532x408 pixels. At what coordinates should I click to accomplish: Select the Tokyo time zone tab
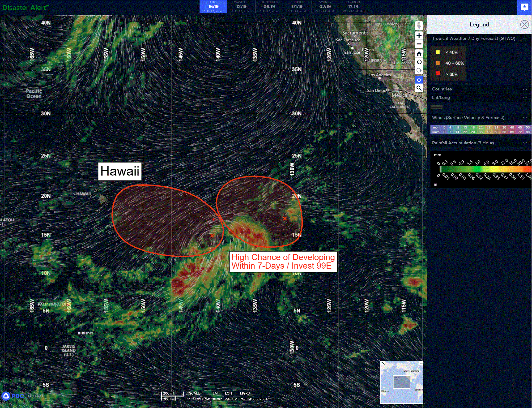(297, 7)
